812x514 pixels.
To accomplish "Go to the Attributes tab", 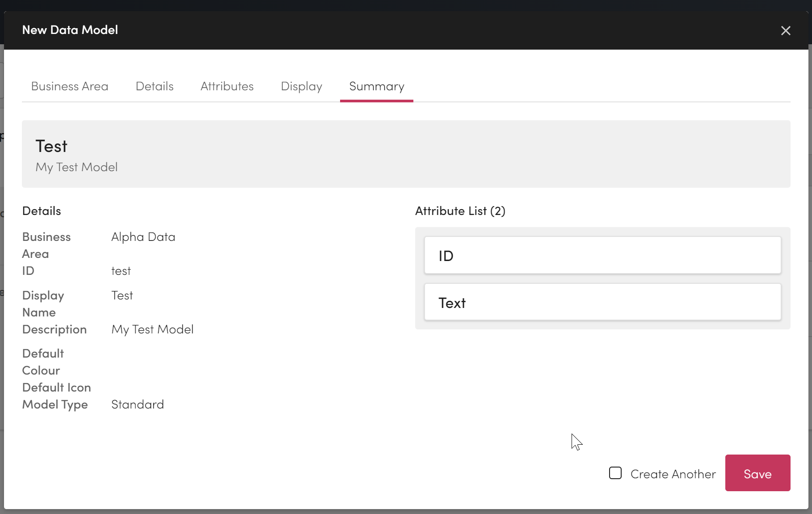I will 227,86.
